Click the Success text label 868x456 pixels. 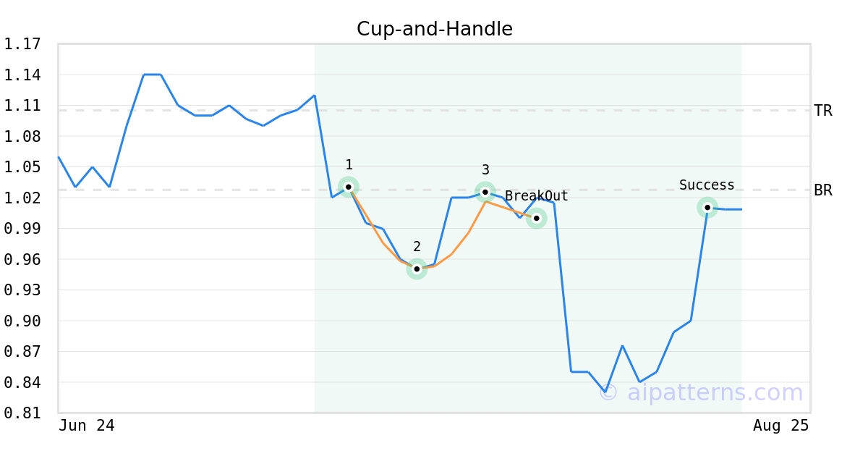click(x=707, y=185)
